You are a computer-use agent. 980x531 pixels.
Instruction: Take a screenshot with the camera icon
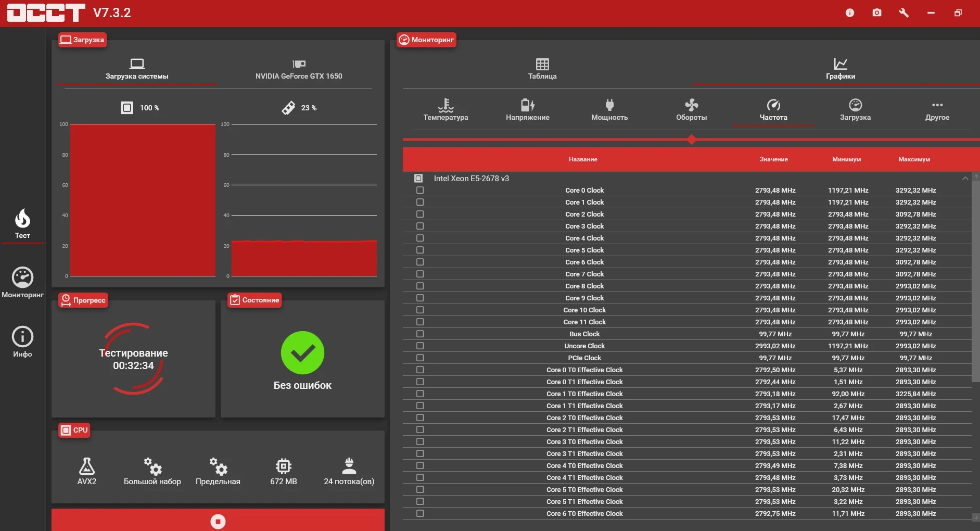point(877,12)
